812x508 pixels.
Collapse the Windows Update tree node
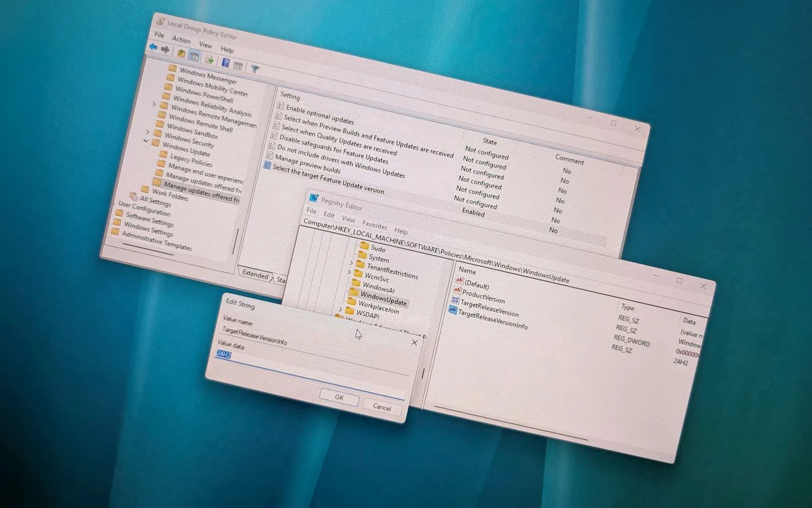pyautogui.click(x=146, y=141)
